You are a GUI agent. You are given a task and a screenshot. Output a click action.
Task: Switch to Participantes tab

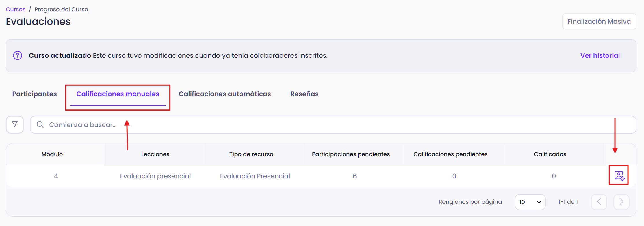point(34,94)
